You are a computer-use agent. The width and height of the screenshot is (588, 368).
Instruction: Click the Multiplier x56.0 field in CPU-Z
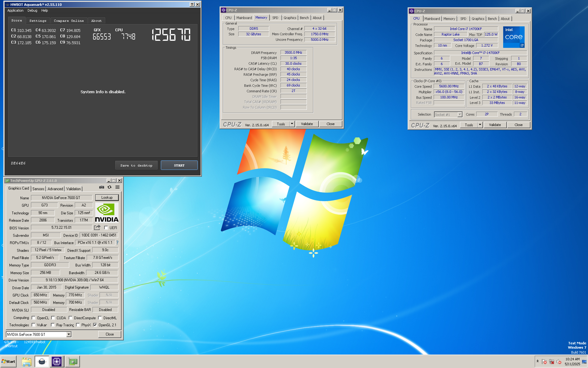coord(449,92)
